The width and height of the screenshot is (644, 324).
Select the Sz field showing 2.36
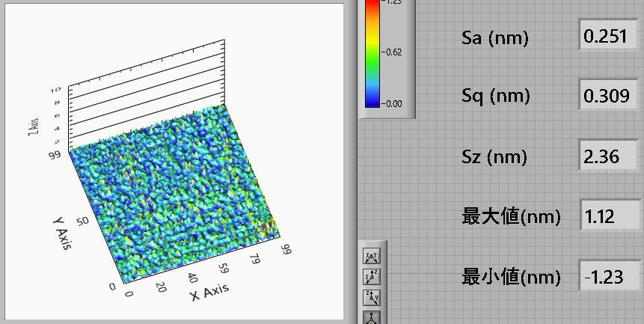point(610,157)
